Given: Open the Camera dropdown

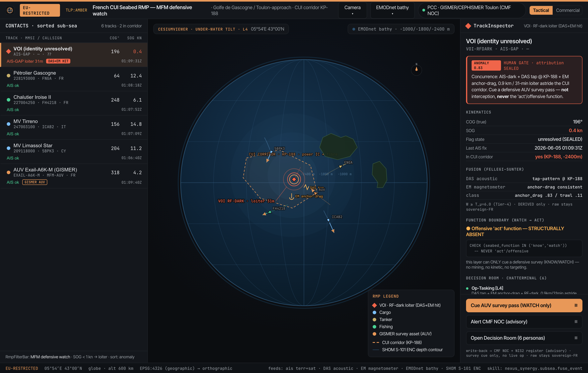Looking at the screenshot, I should (352, 10).
